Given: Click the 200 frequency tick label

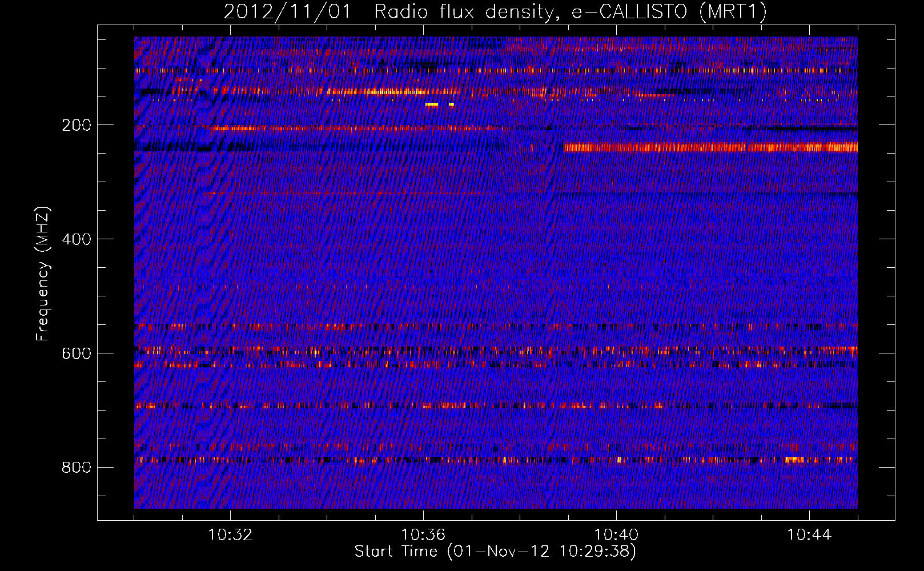Looking at the screenshot, I should point(76,125).
